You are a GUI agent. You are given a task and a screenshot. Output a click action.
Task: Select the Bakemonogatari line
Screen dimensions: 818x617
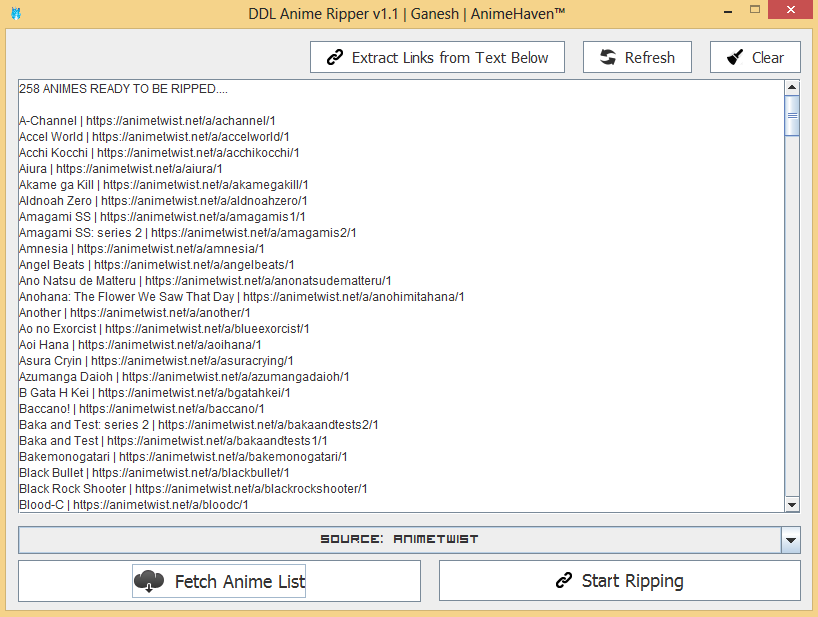(x=183, y=457)
